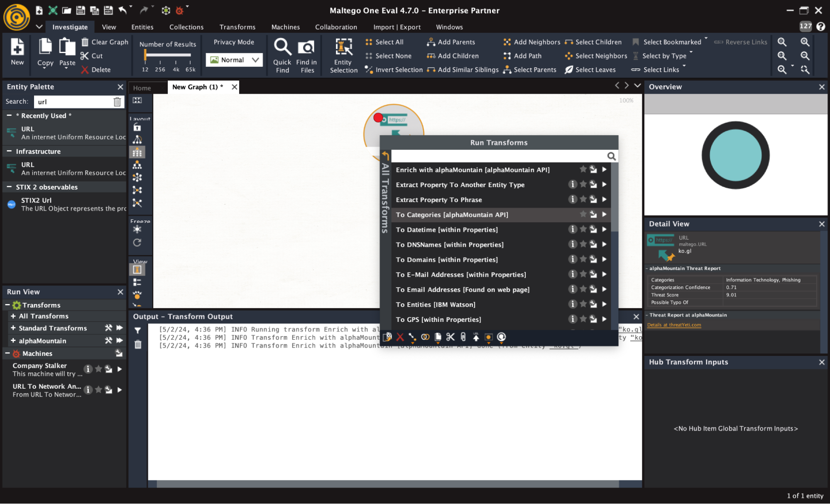Viewport: 830px width, 504px height.
Task: Click the Maltego logo application button
Action: [x=17, y=17]
